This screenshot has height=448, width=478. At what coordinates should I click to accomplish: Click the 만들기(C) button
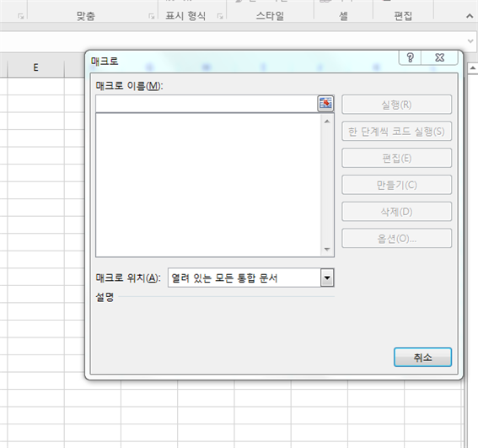pyautogui.click(x=396, y=185)
